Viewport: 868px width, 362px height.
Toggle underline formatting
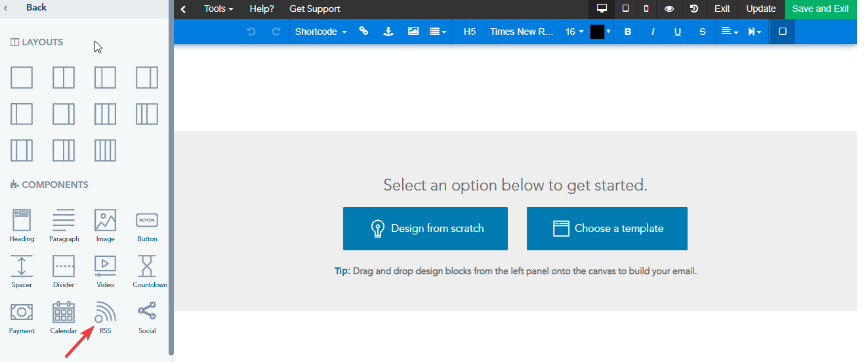click(x=678, y=32)
